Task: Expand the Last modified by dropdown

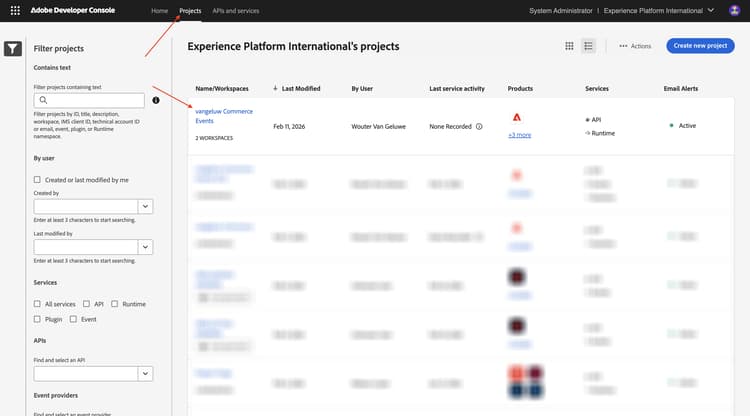Action: pos(145,247)
